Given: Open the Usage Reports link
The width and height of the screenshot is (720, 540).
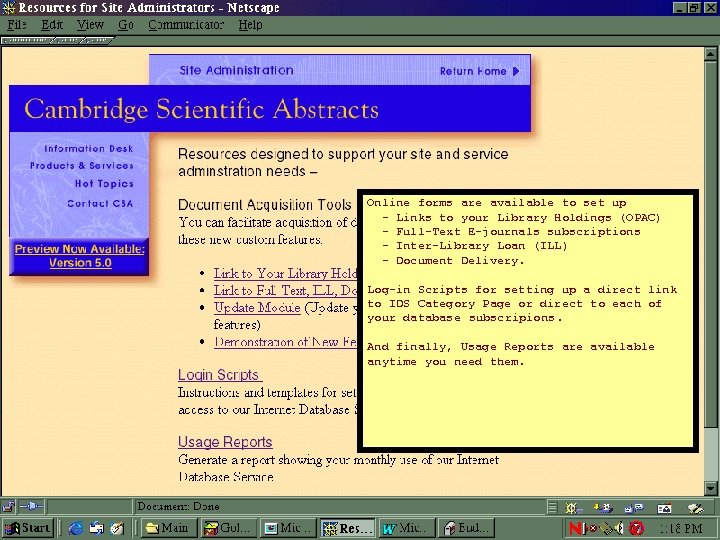Looking at the screenshot, I should click(225, 442).
